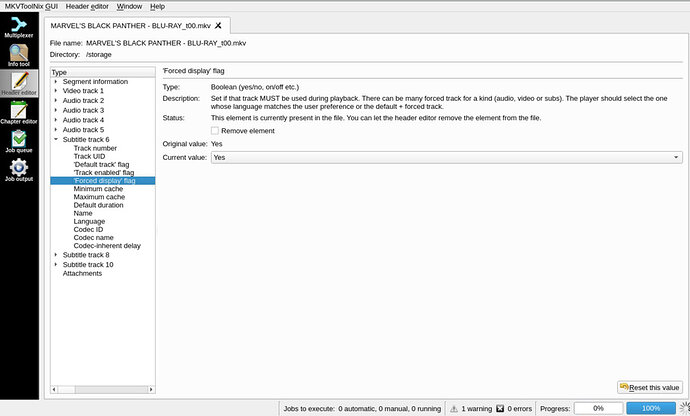Open the MKVToolNix GUI menu
Image resolution: width=690 pixels, height=416 pixels.
pos(31,7)
